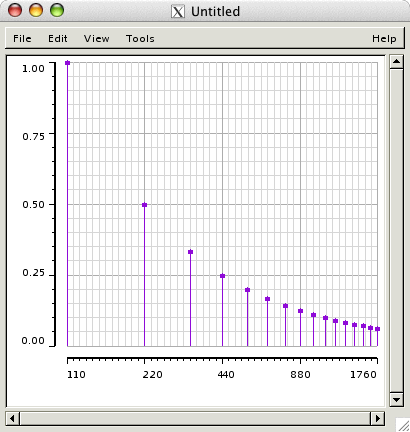Open the Edit menu

(x=58, y=39)
